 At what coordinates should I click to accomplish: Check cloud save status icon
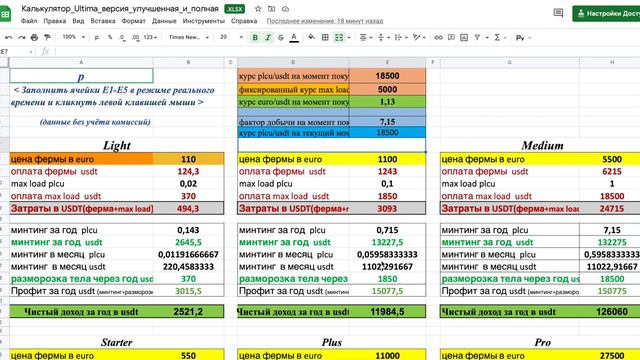[285, 9]
